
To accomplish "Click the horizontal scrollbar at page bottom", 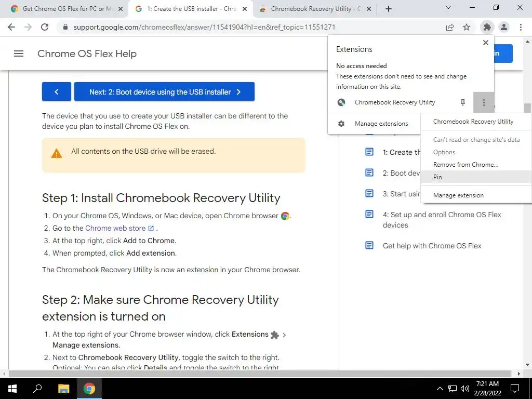I will click(x=260, y=374).
